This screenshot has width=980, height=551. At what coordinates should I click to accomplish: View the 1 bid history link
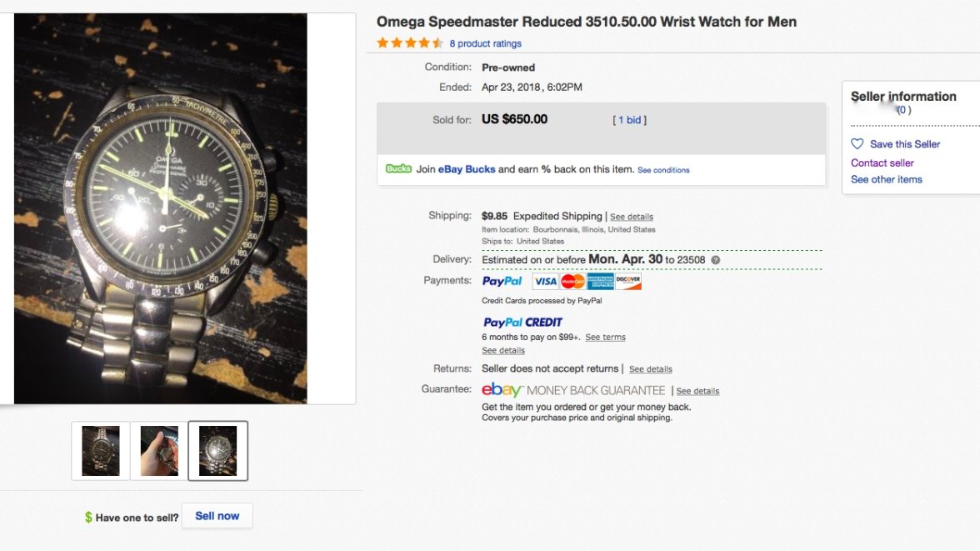630,120
